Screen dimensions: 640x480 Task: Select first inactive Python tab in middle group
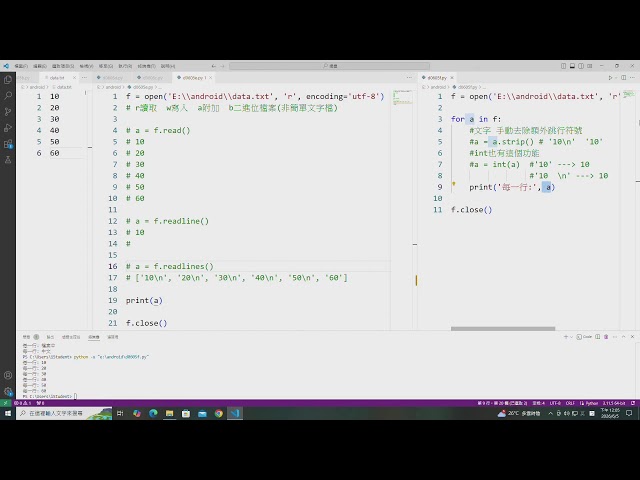(111, 78)
